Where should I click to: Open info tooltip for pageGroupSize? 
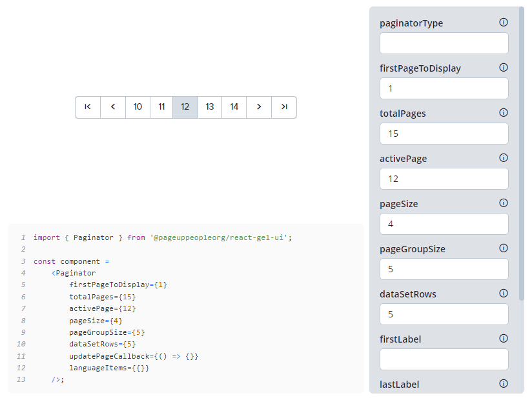503,248
